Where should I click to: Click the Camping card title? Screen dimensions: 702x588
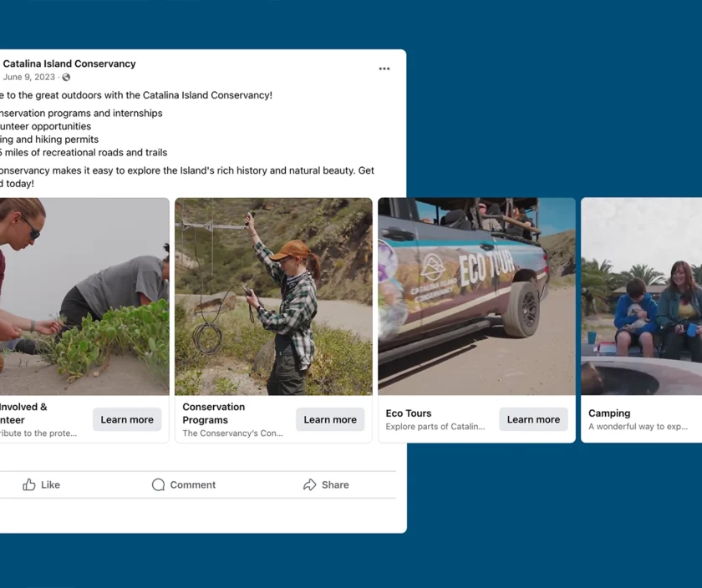click(x=609, y=413)
